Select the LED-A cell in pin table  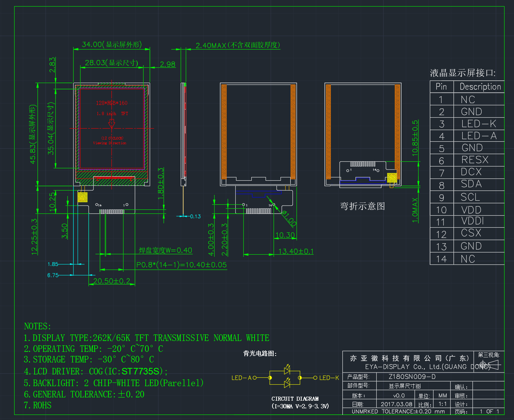coord(479,136)
